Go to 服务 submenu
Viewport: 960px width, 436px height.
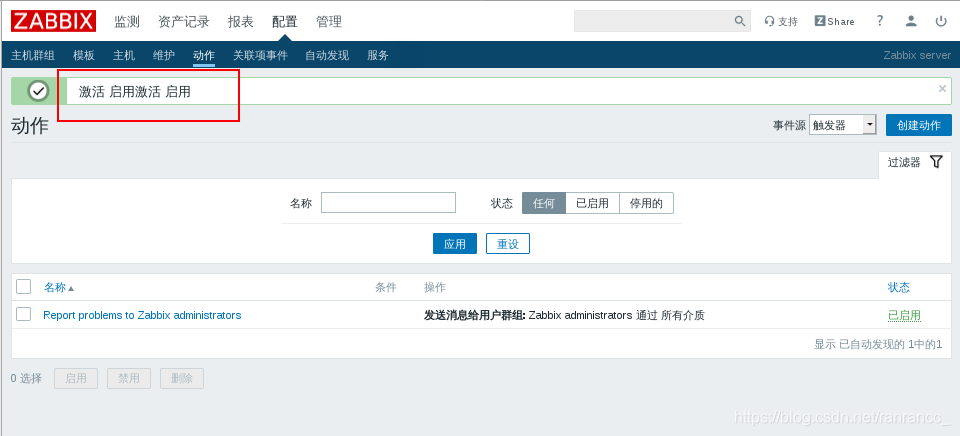[x=378, y=55]
